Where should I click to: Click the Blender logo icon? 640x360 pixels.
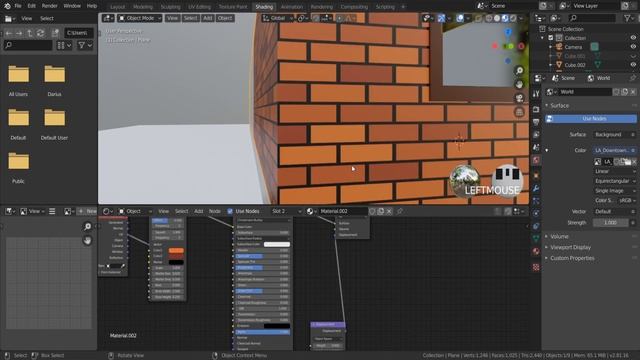pyautogui.click(x=7, y=6)
